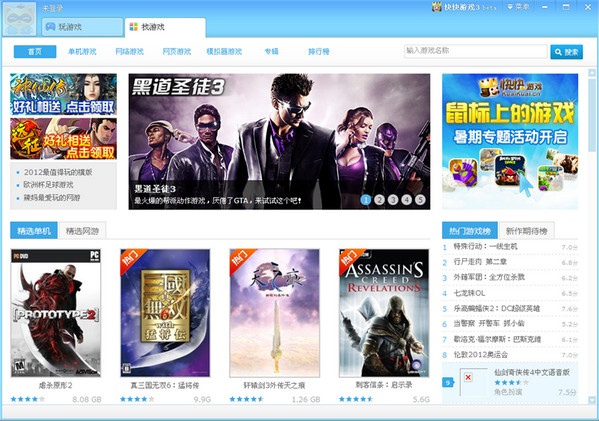The image size is (599, 421).
Task: Click the Angry Birds icon in right banner
Action: pos(510,170)
